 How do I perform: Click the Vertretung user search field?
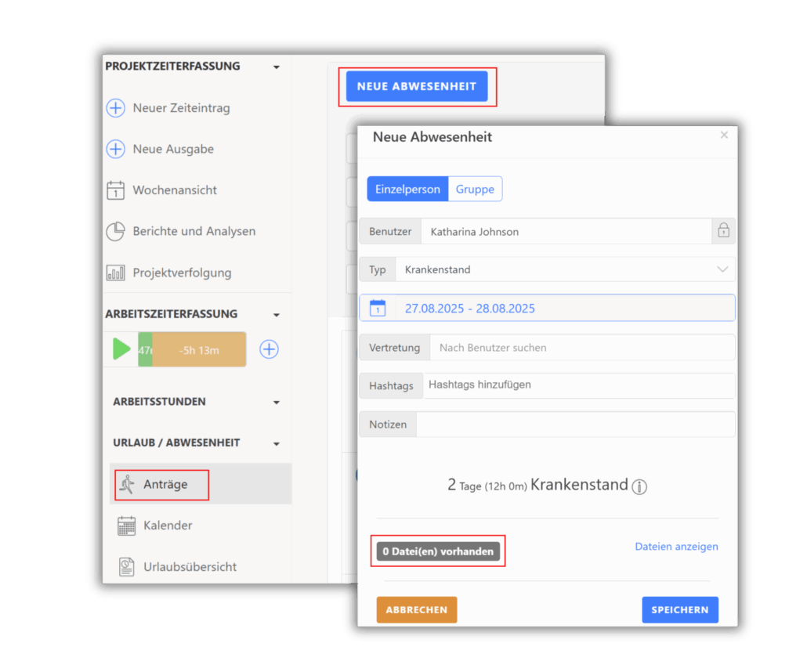pyautogui.click(x=580, y=347)
